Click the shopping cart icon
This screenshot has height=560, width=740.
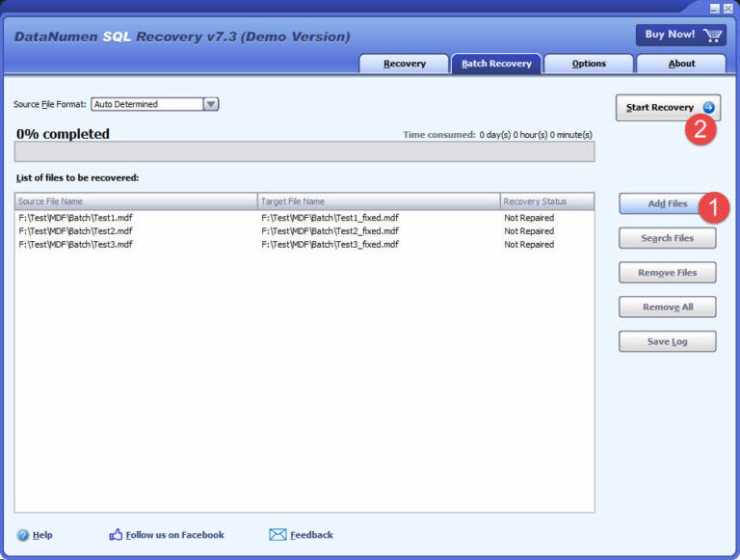click(x=712, y=35)
